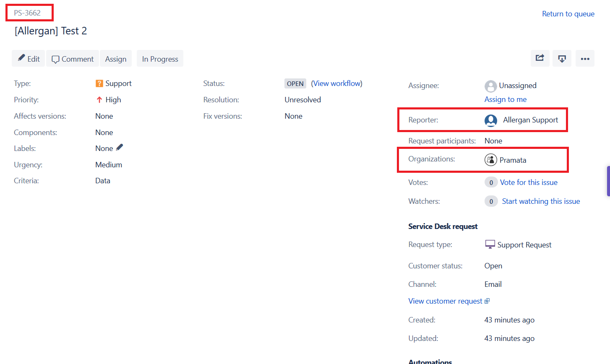
Task: Click the share issue icon button
Action: (x=540, y=58)
